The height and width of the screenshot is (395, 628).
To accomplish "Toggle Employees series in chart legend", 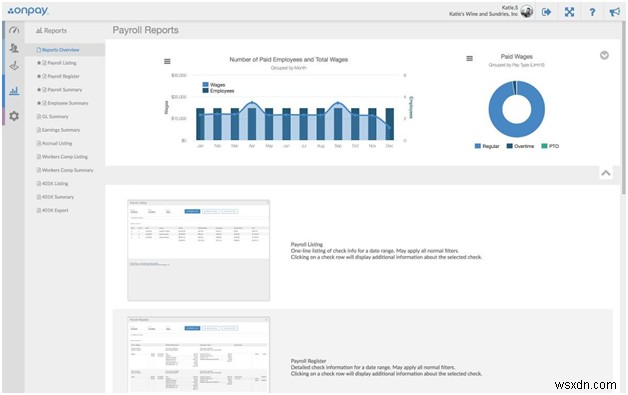I will coord(218,91).
